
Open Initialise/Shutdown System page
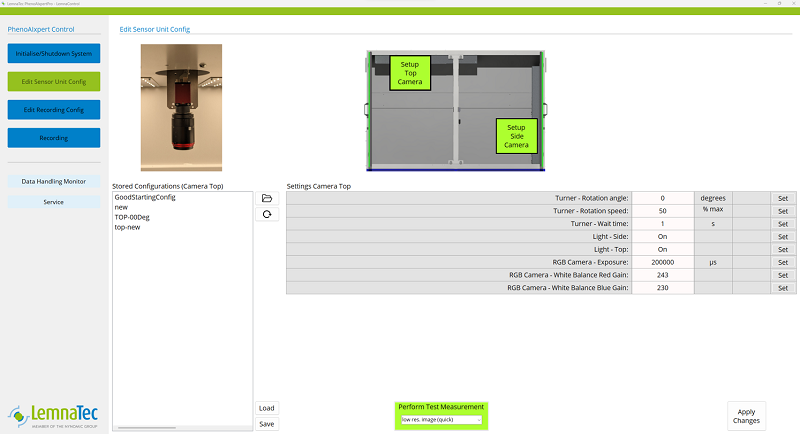(x=54, y=54)
